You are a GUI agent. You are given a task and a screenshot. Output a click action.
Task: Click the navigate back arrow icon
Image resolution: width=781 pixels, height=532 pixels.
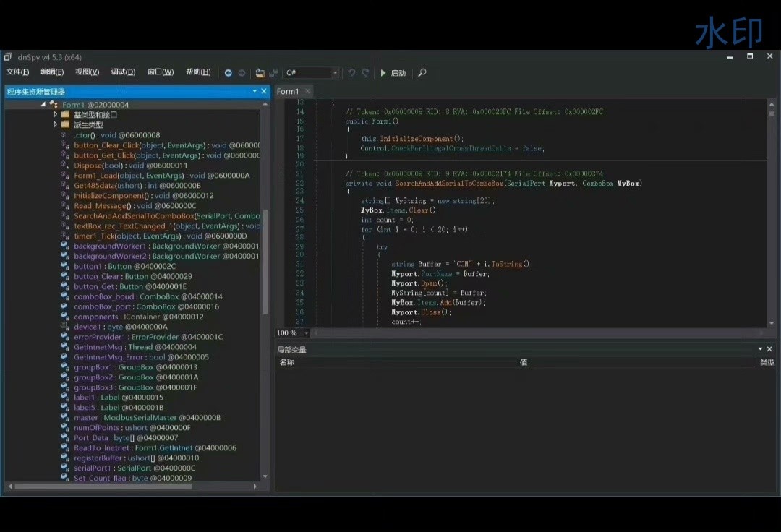pos(229,73)
